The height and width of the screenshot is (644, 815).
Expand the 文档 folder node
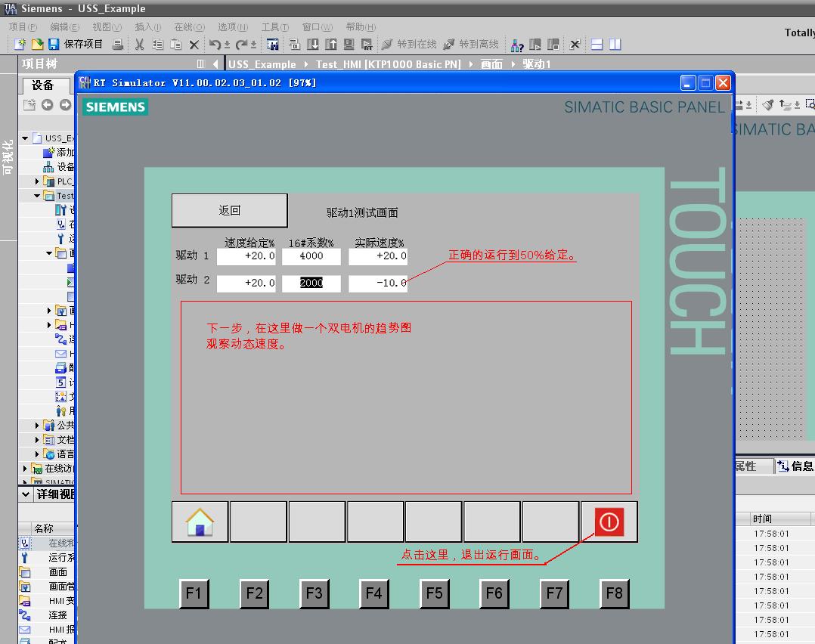[x=37, y=440]
